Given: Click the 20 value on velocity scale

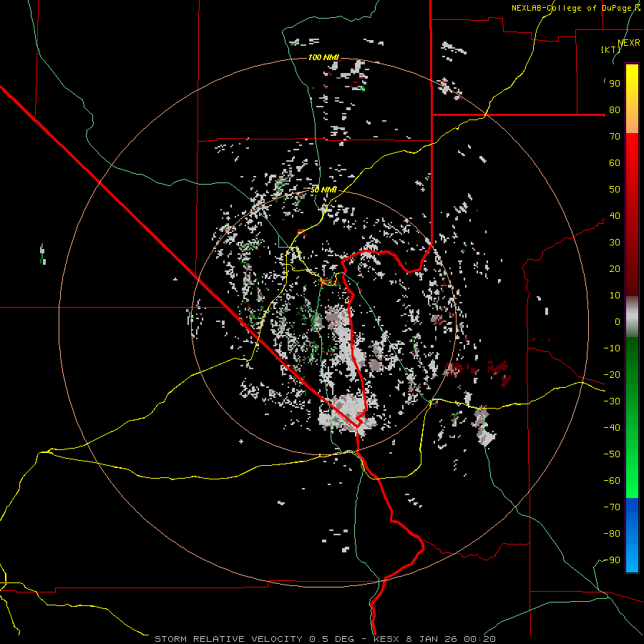Looking at the screenshot, I should click(615, 269).
